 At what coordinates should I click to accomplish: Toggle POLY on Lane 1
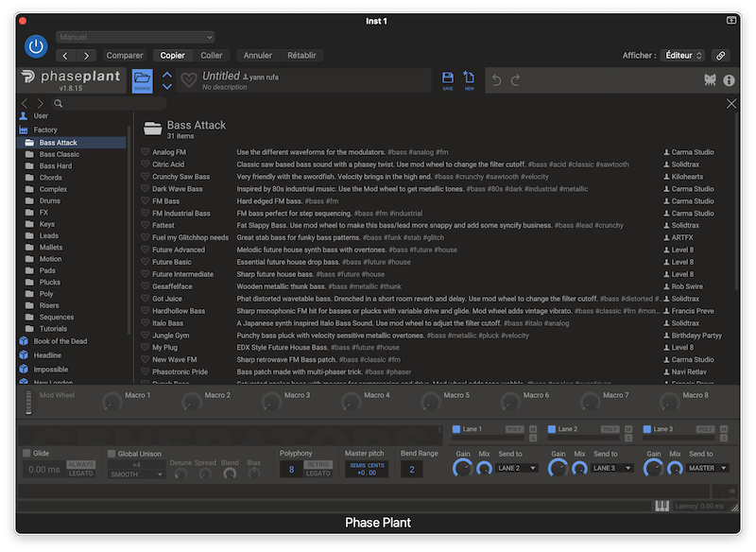point(514,429)
